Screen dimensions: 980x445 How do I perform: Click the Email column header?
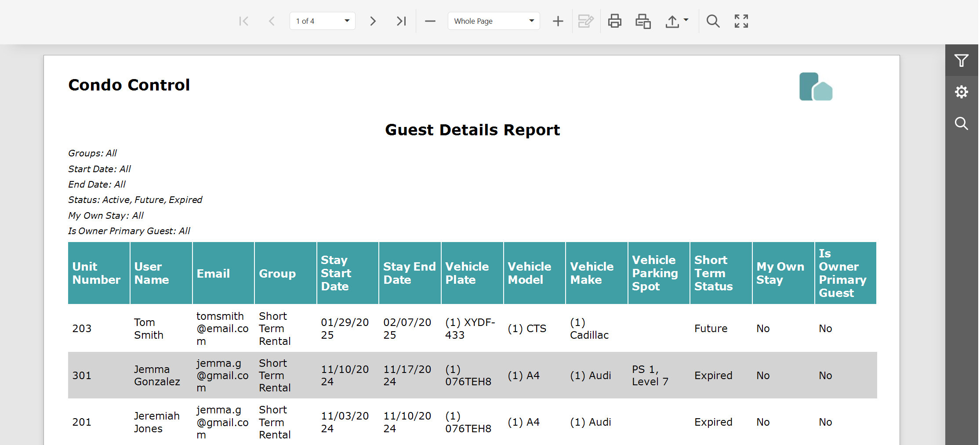[224, 273]
